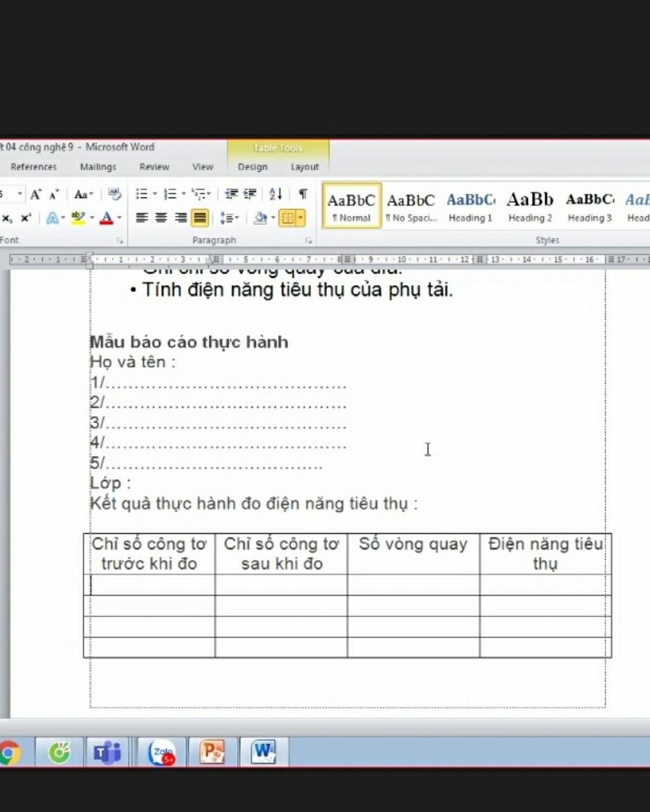This screenshot has height=812, width=650.
Task: Switch to the View tab
Action: [202, 167]
